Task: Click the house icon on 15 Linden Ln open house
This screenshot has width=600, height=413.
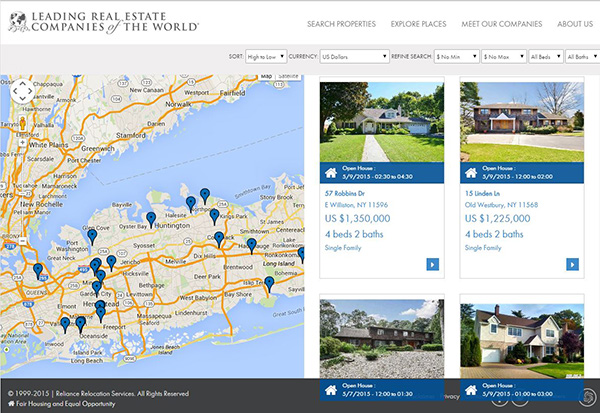Action: [x=471, y=172]
